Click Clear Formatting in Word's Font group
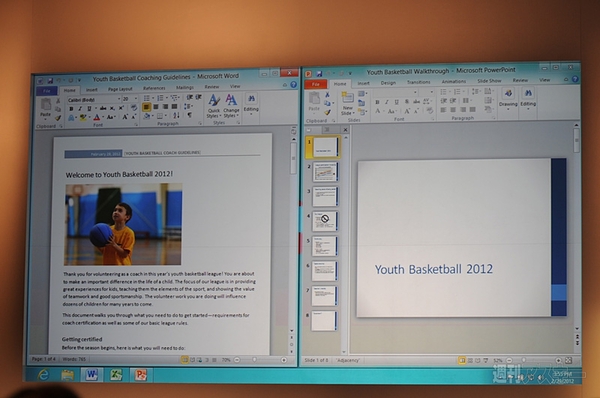 point(134,108)
